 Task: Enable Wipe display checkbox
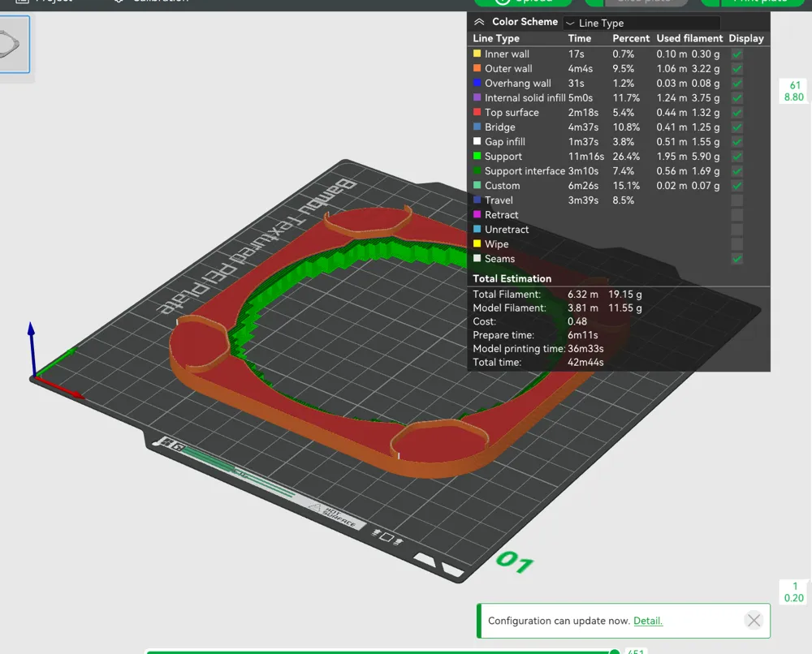click(x=736, y=244)
